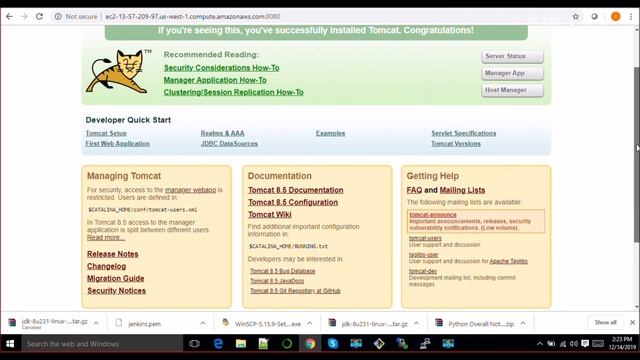Open the jenkins.pem downloaded file

144,324
